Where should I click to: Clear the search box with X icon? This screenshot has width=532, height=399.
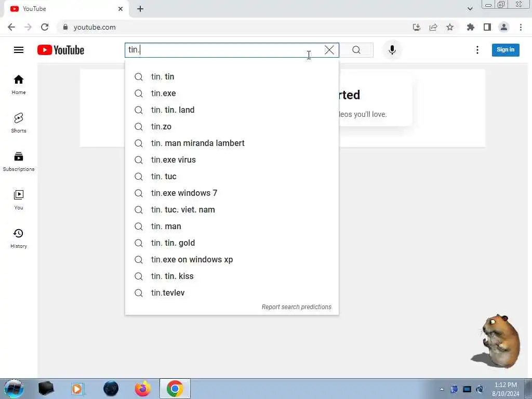pyautogui.click(x=329, y=50)
